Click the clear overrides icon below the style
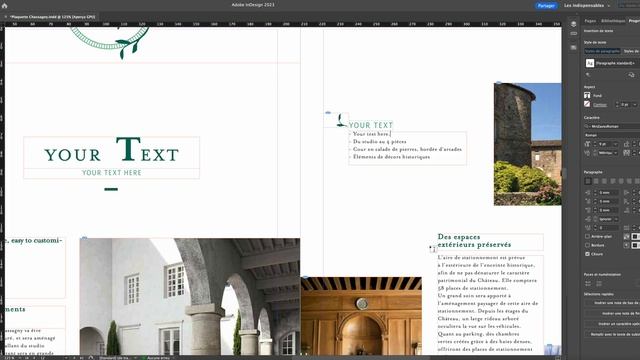The width and height of the screenshot is (640, 360). pyautogui.click(x=588, y=75)
